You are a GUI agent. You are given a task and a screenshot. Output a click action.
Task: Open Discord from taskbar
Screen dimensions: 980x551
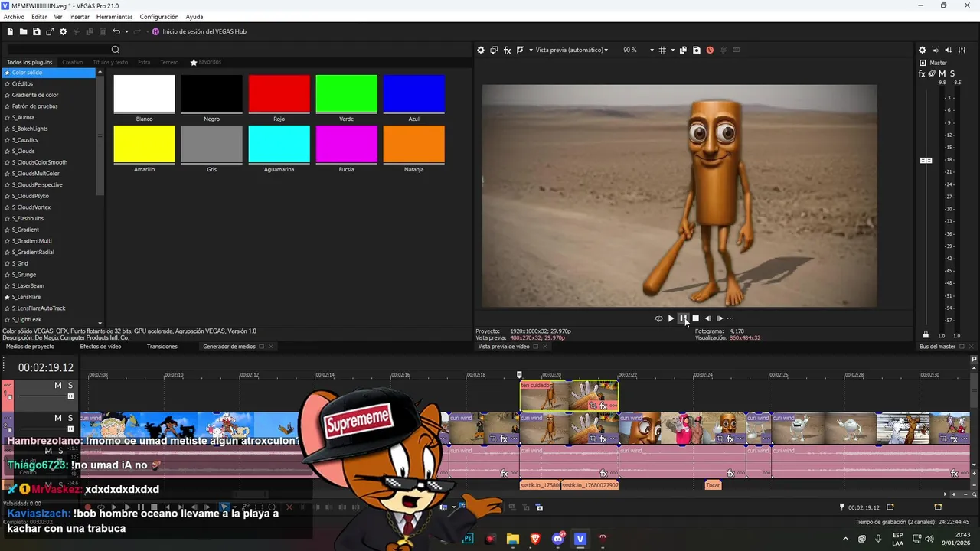[558, 539]
